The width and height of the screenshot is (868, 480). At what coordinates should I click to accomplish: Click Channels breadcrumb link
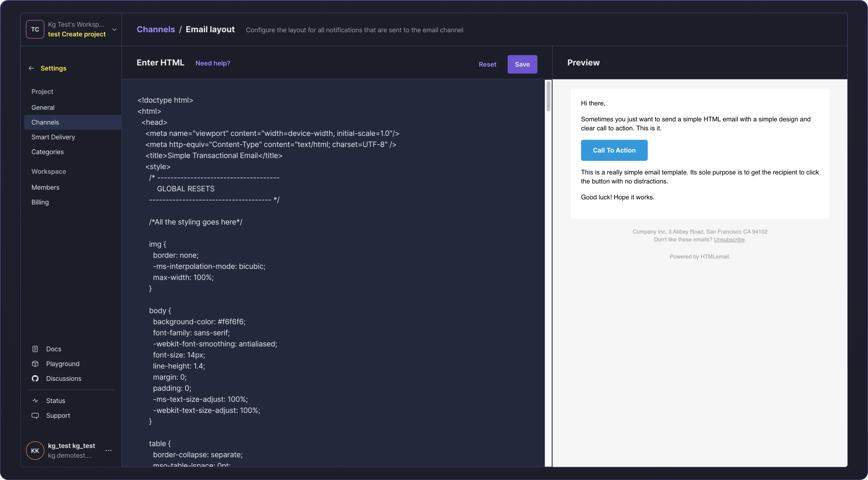(156, 30)
